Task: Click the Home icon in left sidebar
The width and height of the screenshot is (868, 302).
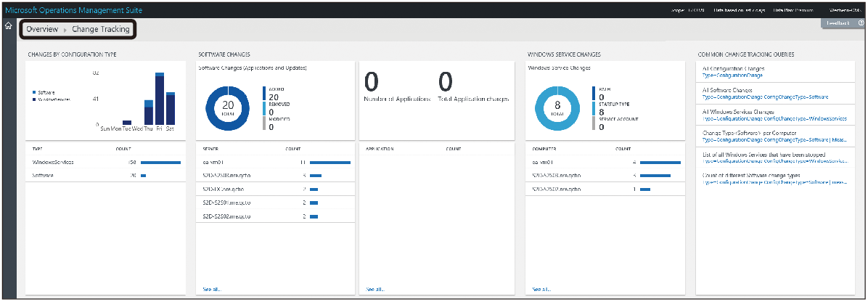Action: [8, 27]
